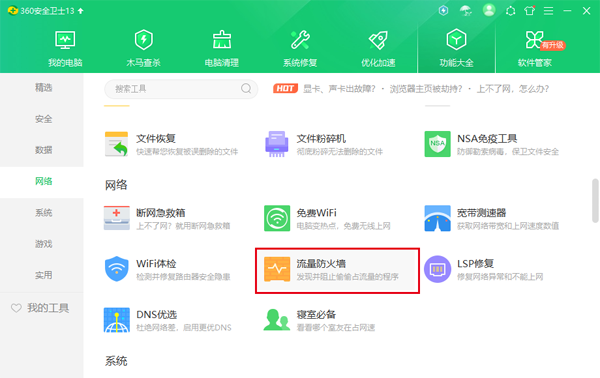Open the user account avatar
The height and width of the screenshot is (378, 600).
click(x=489, y=10)
